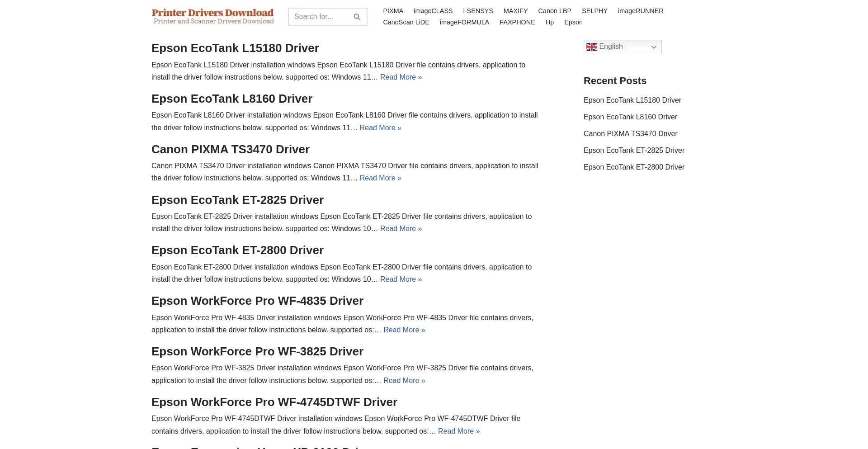
Task: Read More for WorkForce Pro WF-4745DTWF excerpt
Action: pyautogui.click(x=459, y=431)
